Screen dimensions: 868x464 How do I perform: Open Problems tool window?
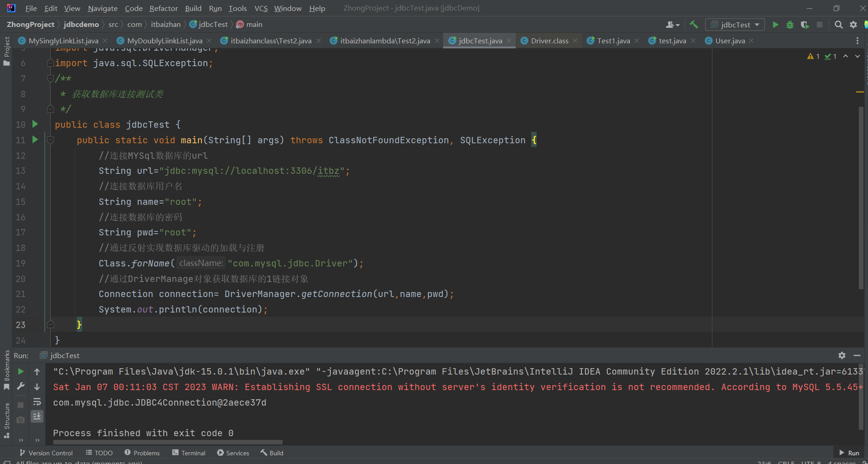[142, 453]
